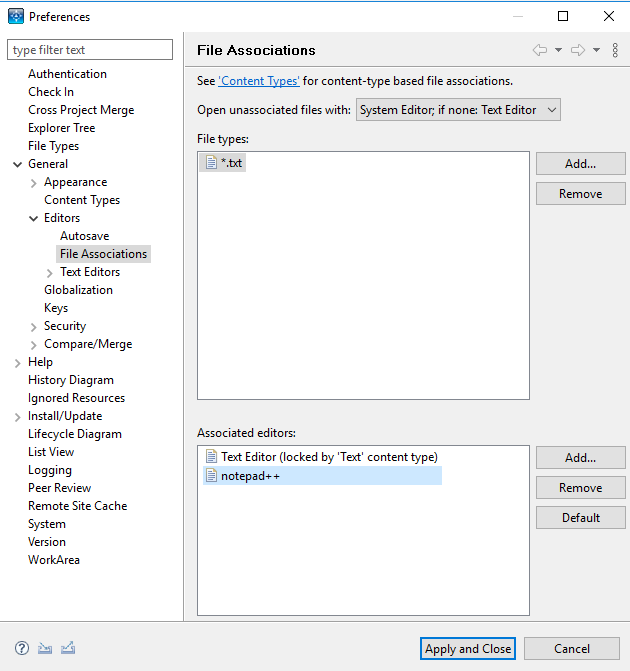Click Remove next to the File types list
Viewport: 630px width, 671px height.
(x=580, y=194)
